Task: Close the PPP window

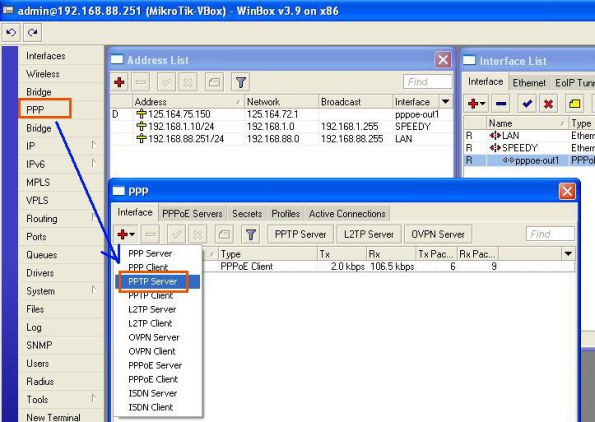Action: tap(567, 191)
